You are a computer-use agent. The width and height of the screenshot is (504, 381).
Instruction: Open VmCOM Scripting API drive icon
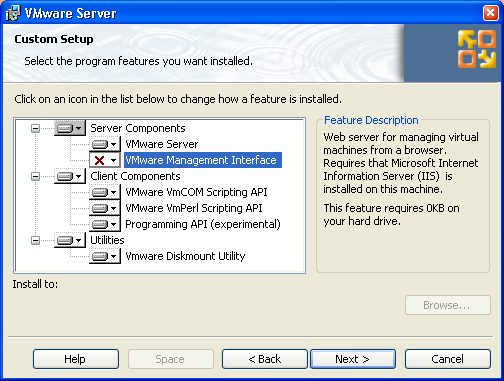(105, 192)
